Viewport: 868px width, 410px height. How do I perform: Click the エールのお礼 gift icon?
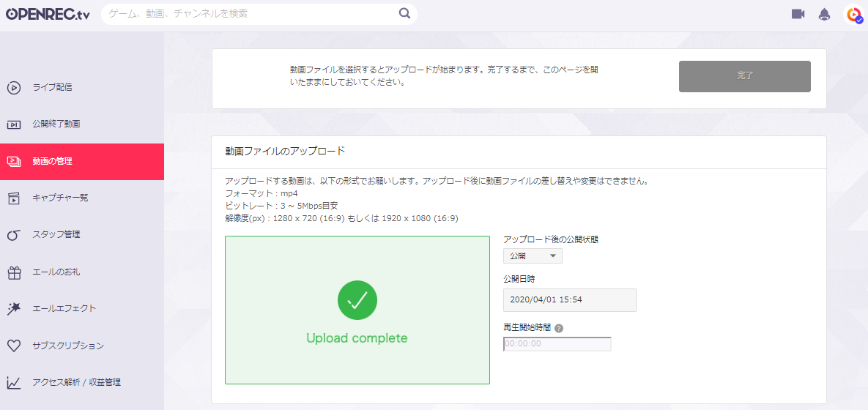point(14,272)
